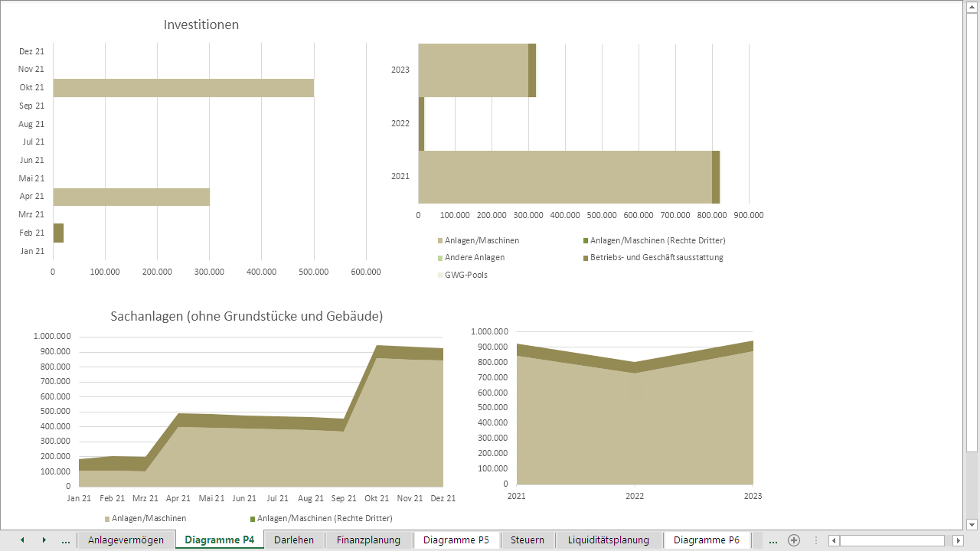Screen dimensions: 980x551
Task: Show more sheets right ellipsis
Action: (x=773, y=540)
